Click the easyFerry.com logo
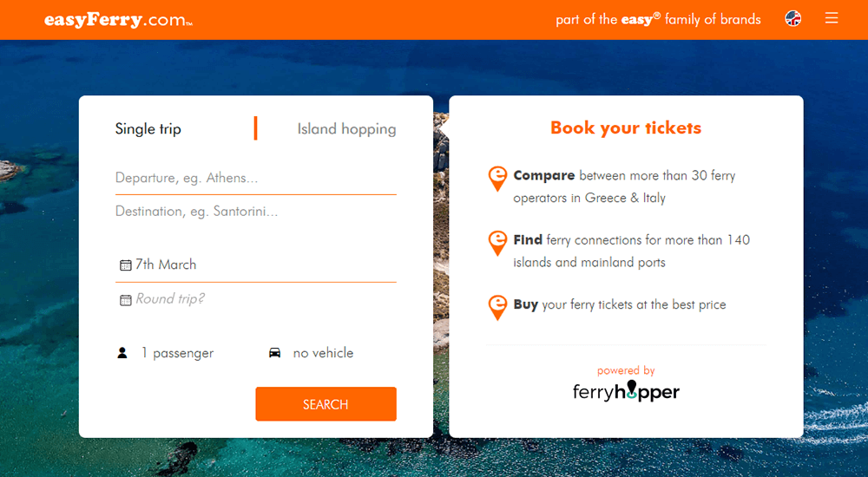This screenshot has height=477, width=868. [x=118, y=20]
